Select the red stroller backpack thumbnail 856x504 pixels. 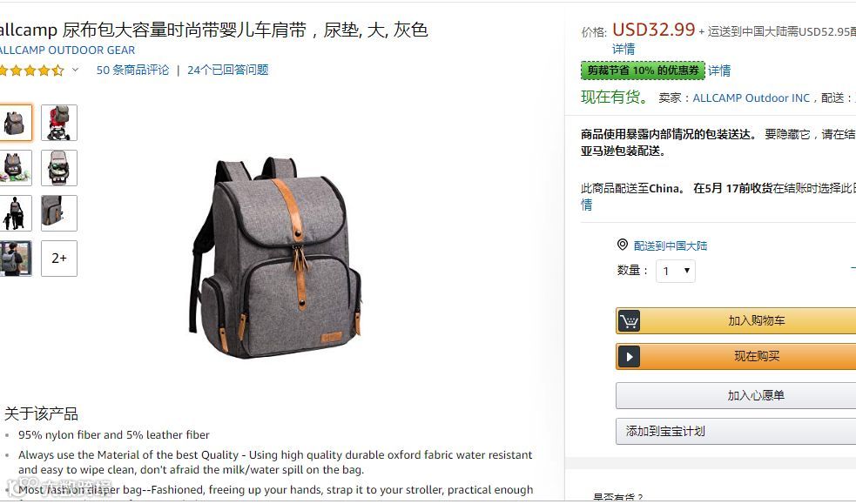tap(59, 123)
